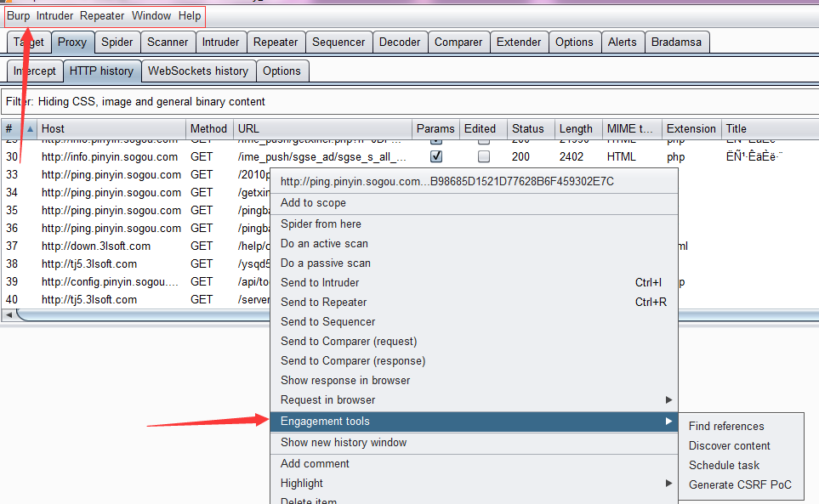Screen dimensions: 819x504
Task: Click the sort arrow in the # column header
Action: [31, 129]
